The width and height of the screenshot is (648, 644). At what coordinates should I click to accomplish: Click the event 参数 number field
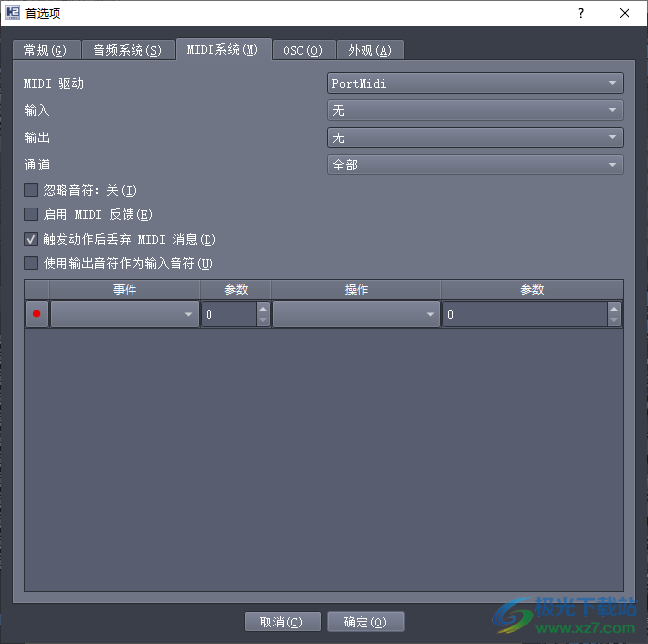click(229, 315)
